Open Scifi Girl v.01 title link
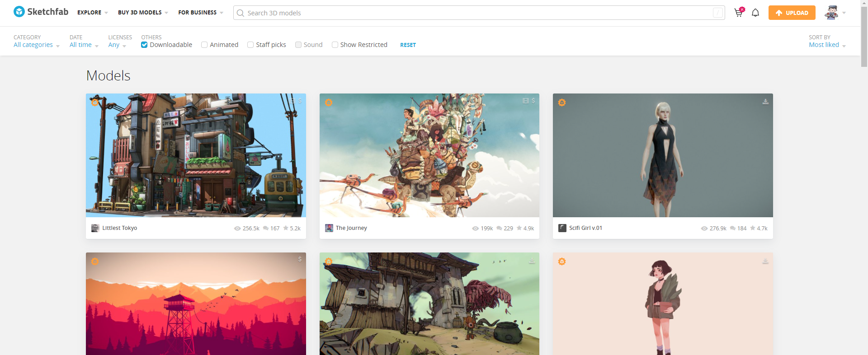This screenshot has height=355, width=868. click(585, 228)
